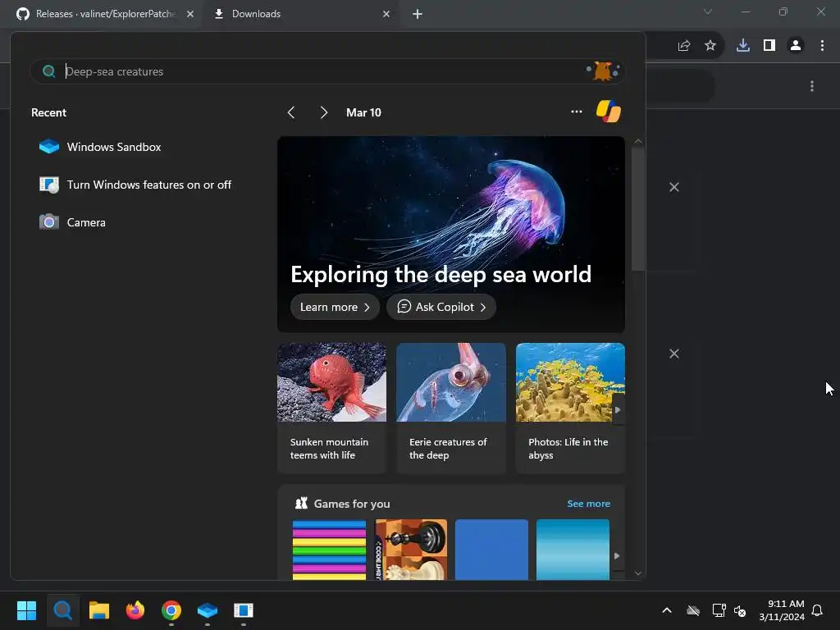The height and width of the screenshot is (630, 840).
Task: Launch Firefox from taskbar
Action: click(135, 610)
